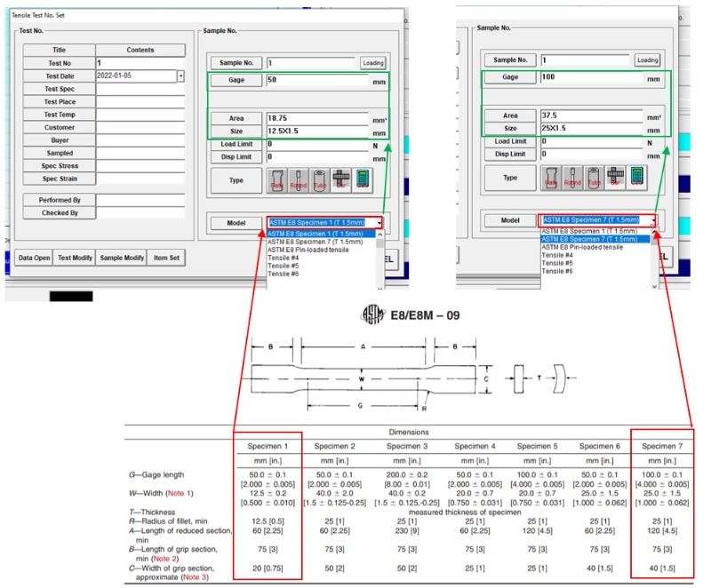Focus the empty Checked By field
The height and width of the screenshot is (588, 711).
point(140,213)
